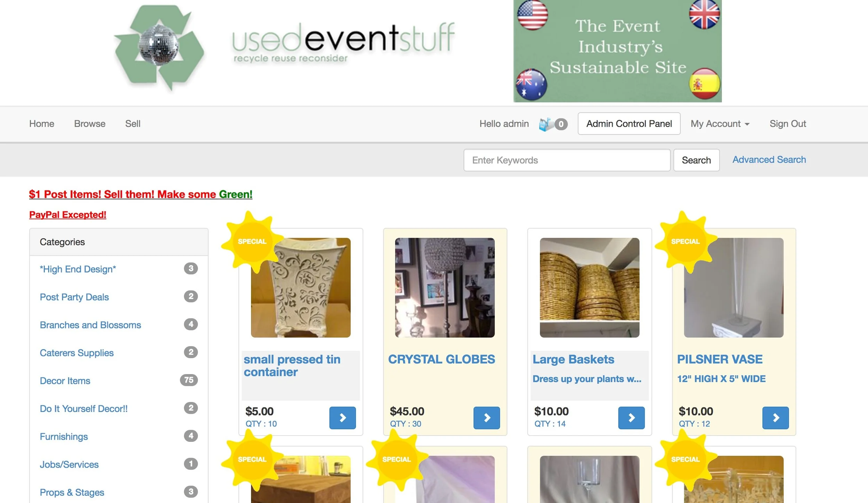
Task: Open the Admin Control Panel
Action: pos(629,124)
